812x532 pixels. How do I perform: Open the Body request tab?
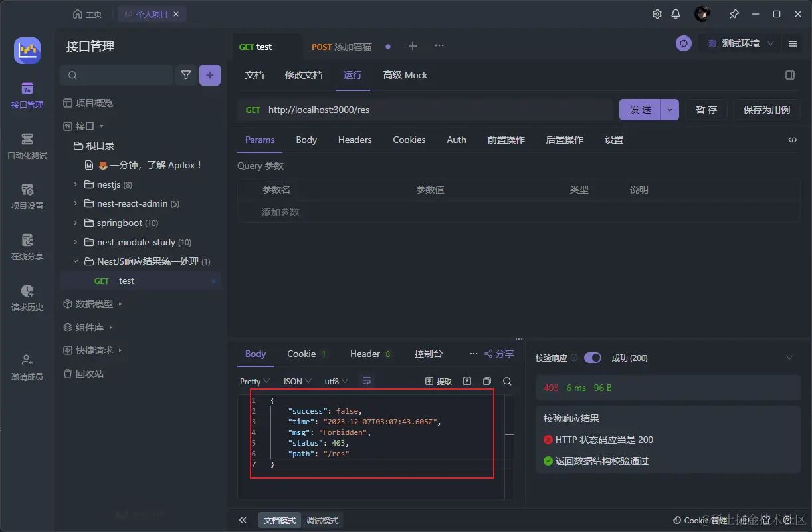(306, 140)
